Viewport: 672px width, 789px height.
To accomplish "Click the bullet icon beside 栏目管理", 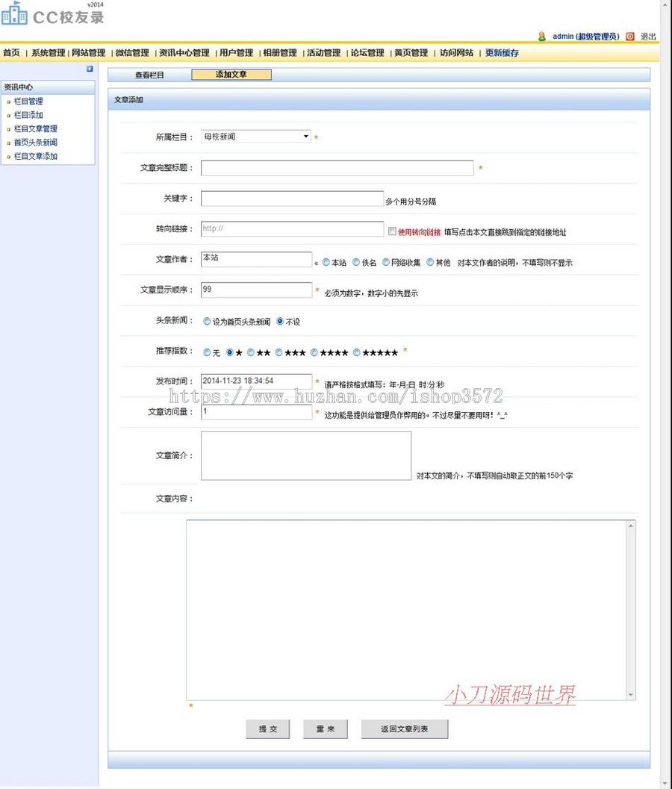I will coord(8,101).
